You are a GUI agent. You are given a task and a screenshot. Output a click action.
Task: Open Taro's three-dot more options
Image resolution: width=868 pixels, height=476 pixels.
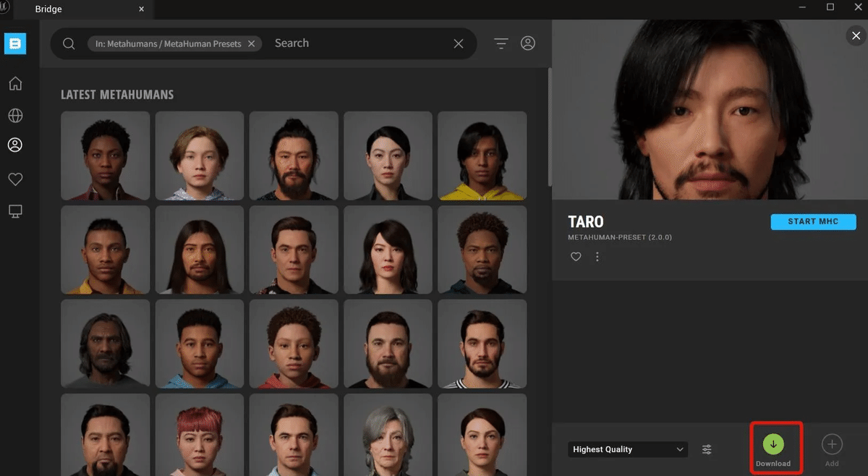tap(597, 257)
